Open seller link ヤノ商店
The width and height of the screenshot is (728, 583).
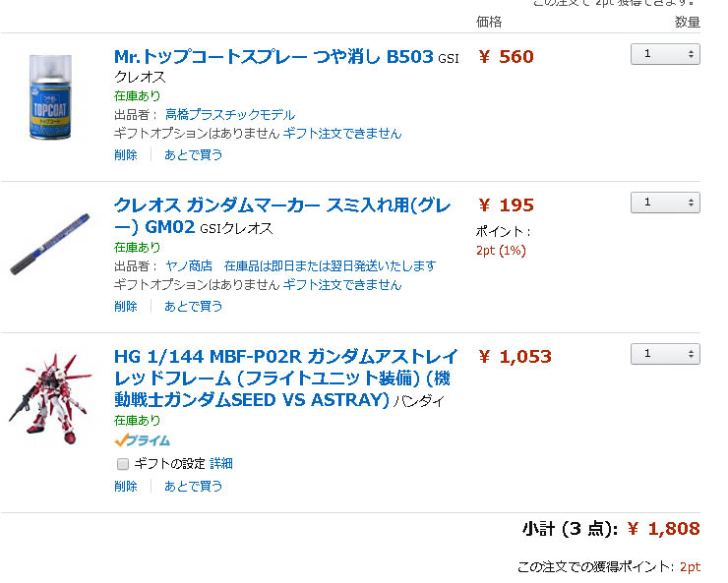tap(189, 265)
